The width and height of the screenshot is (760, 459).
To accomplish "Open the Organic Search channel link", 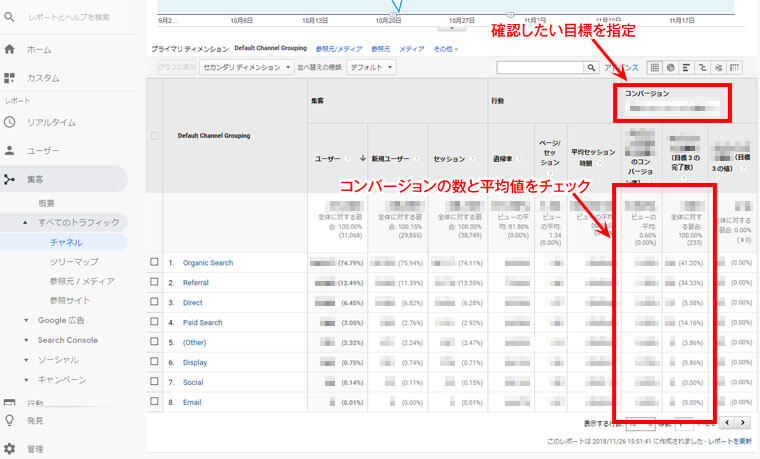I will pyautogui.click(x=208, y=263).
